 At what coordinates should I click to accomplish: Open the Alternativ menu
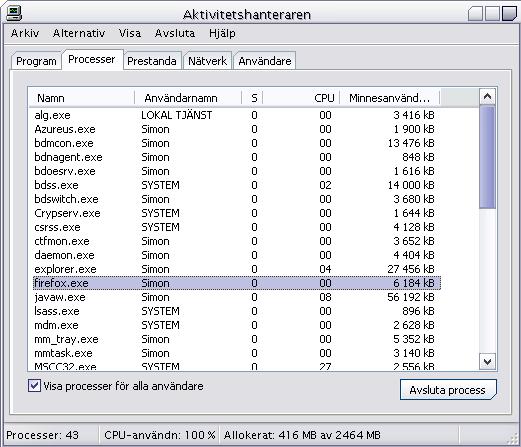click(79, 33)
